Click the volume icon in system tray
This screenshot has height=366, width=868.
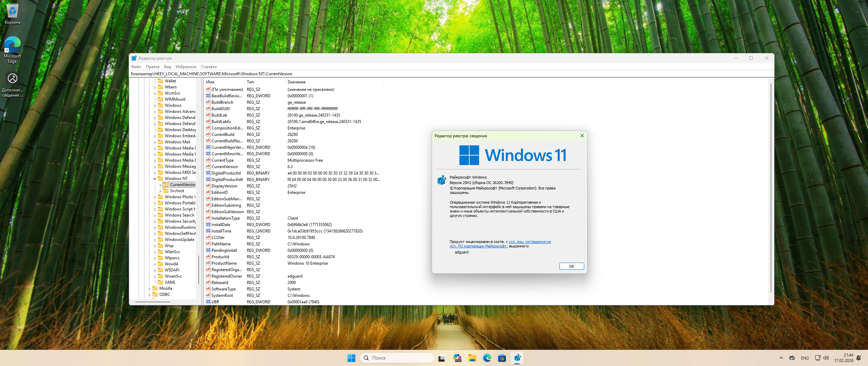[x=826, y=358]
